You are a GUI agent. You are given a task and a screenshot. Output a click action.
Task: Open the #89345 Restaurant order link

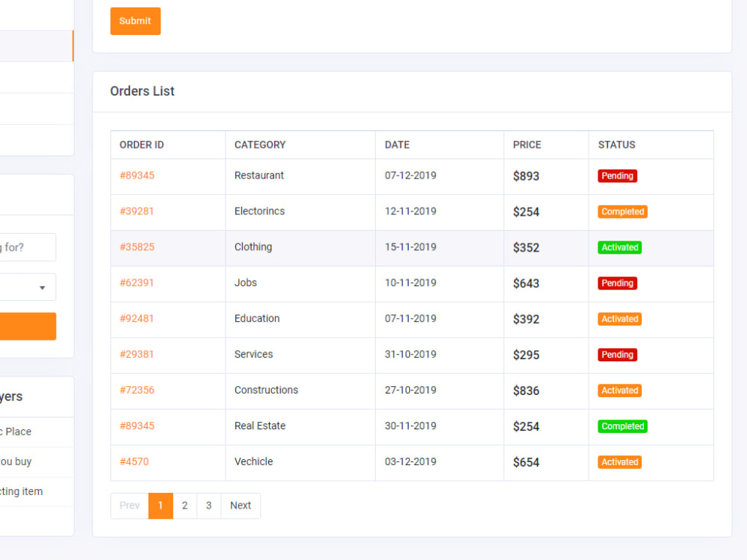pos(137,175)
